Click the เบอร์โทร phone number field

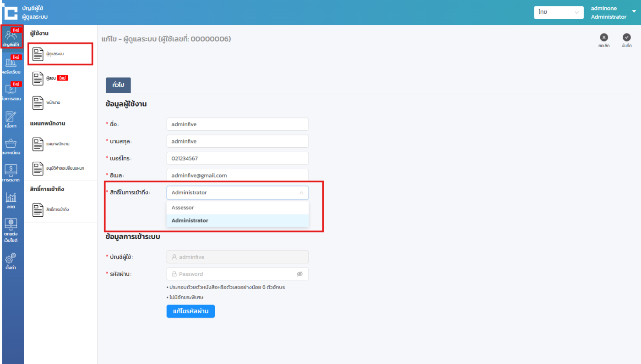(x=237, y=158)
